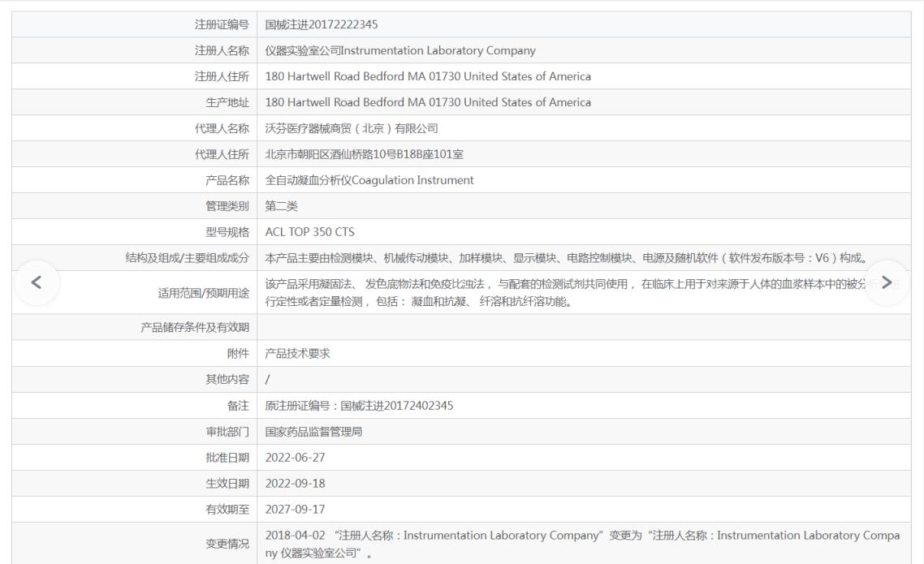Select approving department 国家药品监督管理局
This screenshot has width=924, height=564.
(313, 431)
